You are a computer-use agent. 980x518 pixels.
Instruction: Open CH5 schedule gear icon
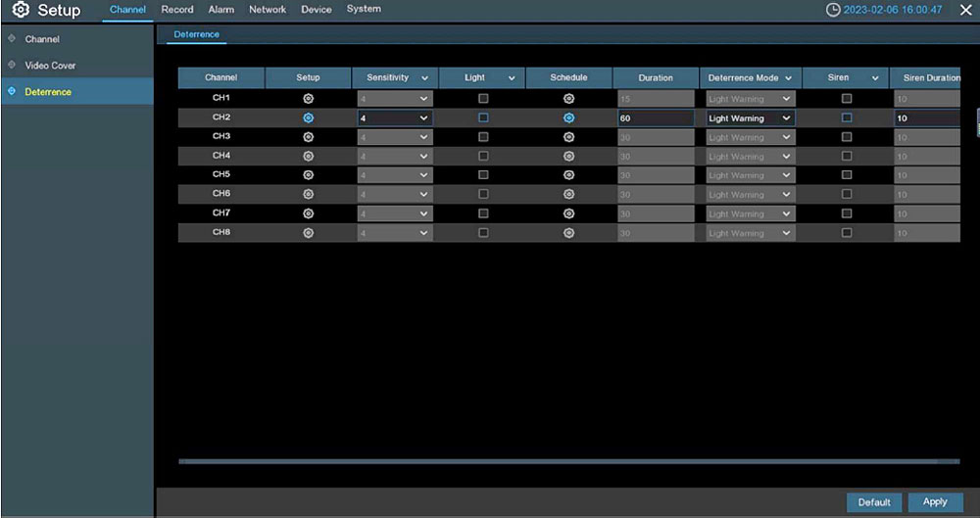point(568,175)
